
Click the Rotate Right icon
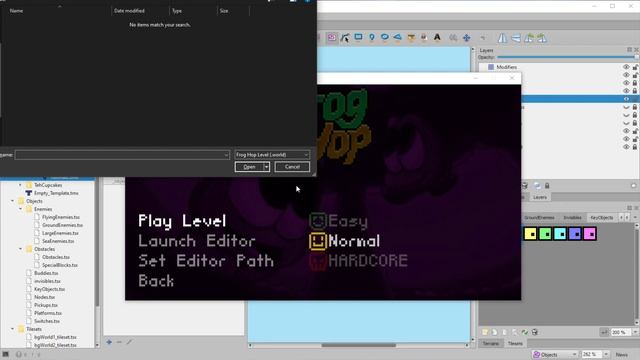point(542,38)
